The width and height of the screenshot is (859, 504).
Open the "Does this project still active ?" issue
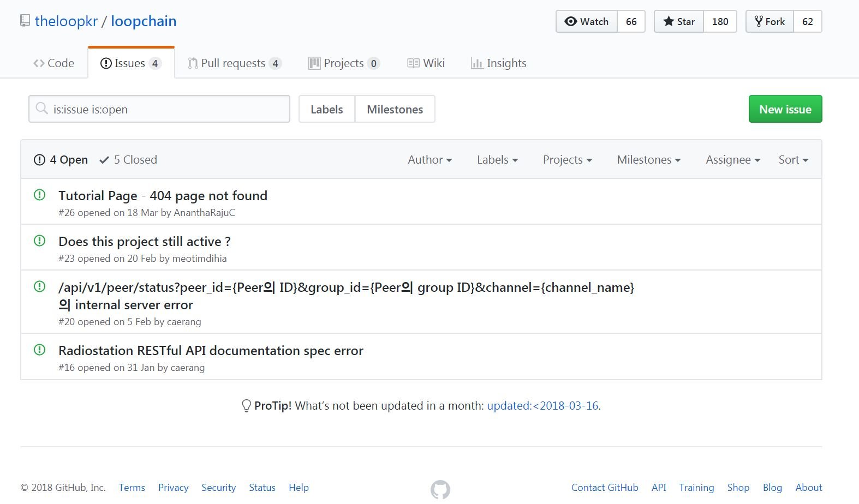click(145, 242)
